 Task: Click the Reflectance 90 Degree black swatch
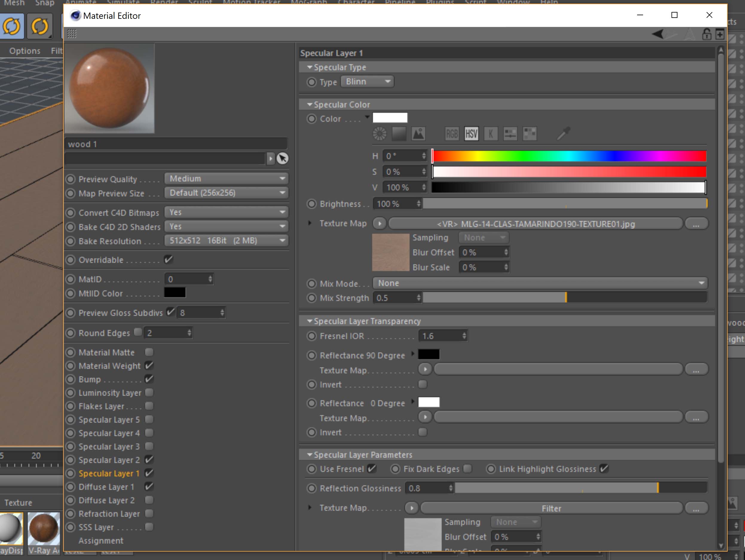click(429, 355)
